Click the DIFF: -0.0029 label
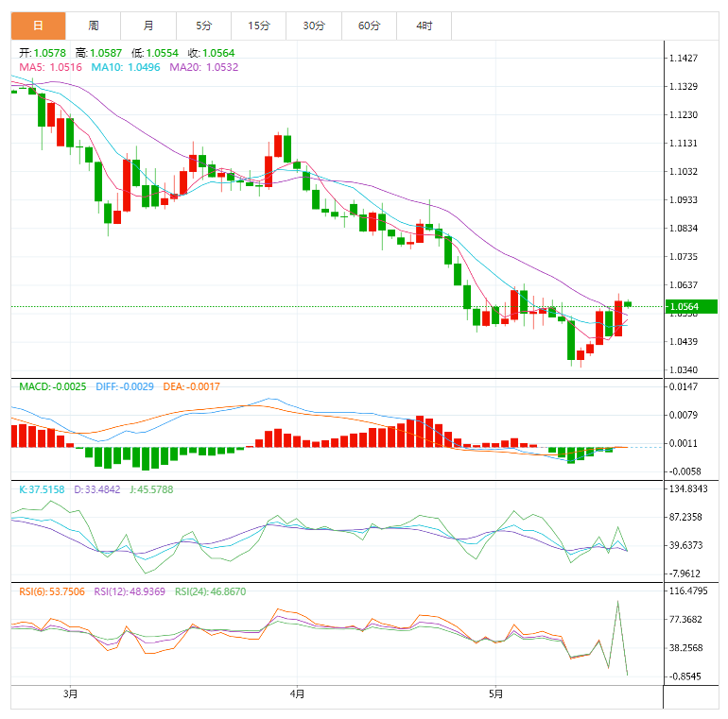Viewport: 728px width, 719px height. pyautogui.click(x=125, y=386)
